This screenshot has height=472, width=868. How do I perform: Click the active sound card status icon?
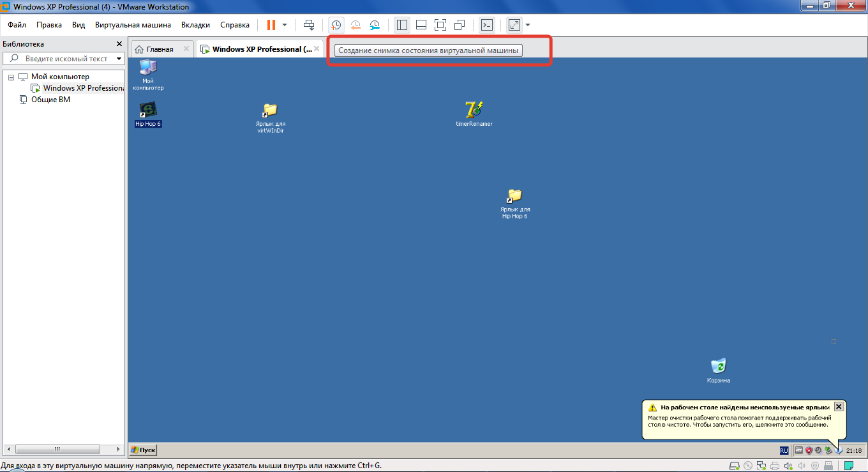(788, 466)
